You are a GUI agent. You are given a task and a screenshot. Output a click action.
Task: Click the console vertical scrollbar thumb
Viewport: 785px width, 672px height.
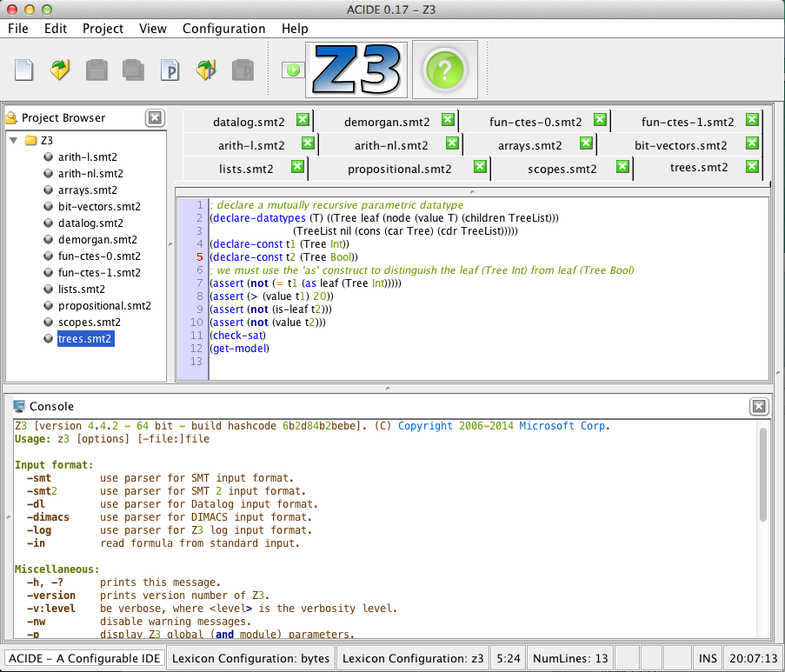point(763,475)
